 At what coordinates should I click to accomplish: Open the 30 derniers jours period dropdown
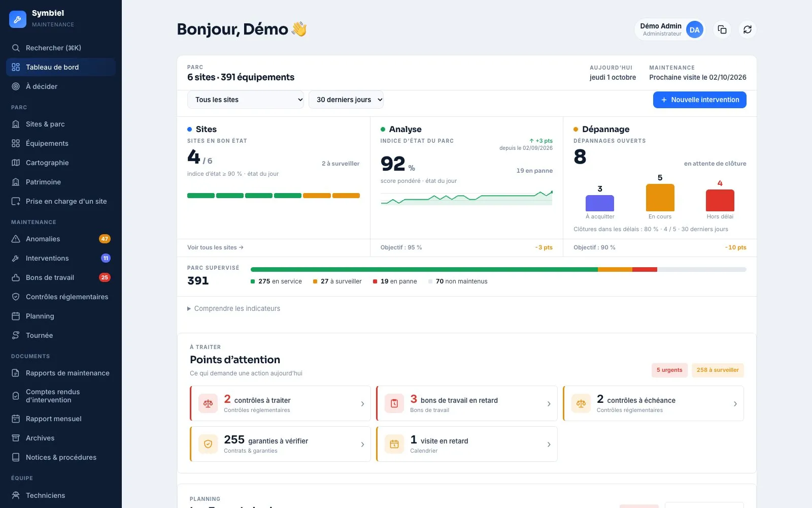pos(346,100)
